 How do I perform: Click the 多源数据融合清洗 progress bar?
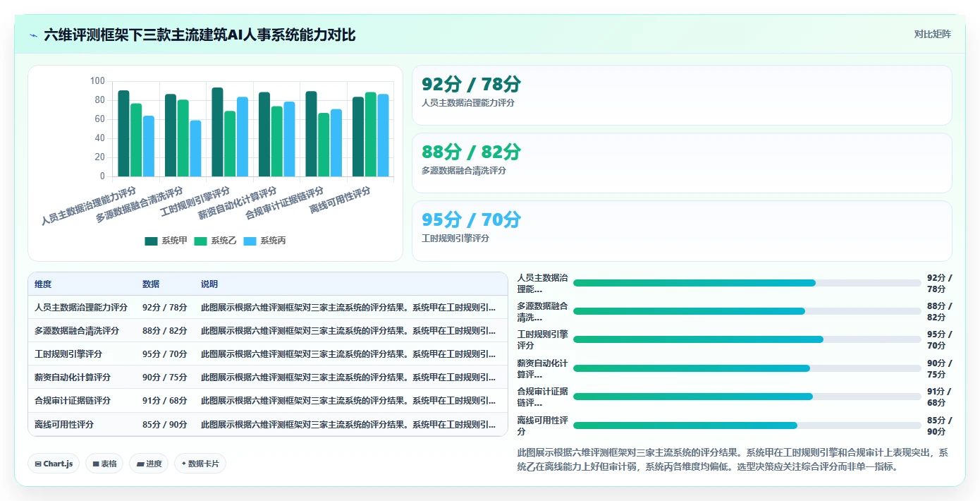tap(747, 311)
